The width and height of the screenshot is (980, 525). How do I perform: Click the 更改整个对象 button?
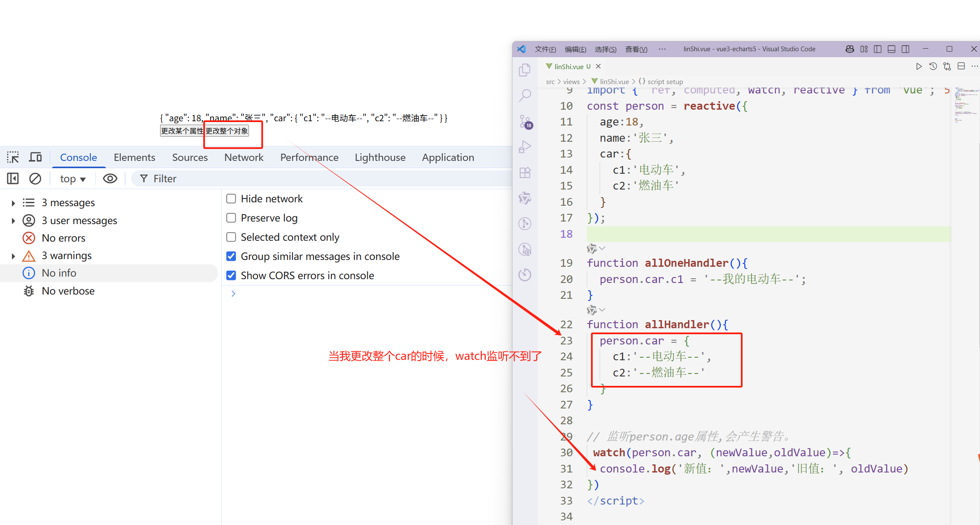(227, 131)
